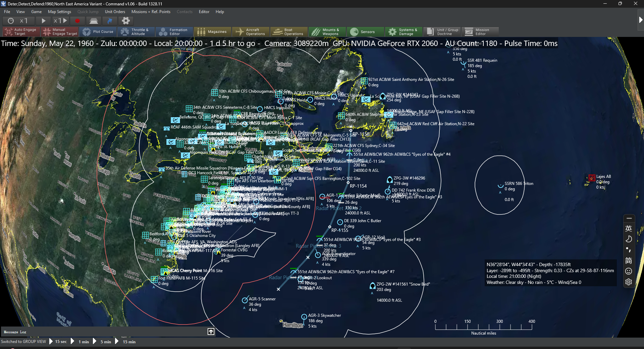Viewport: 644px width, 349px height.
Task: Open the Missions + Ref. Points menu
Action: pos(151,12)
